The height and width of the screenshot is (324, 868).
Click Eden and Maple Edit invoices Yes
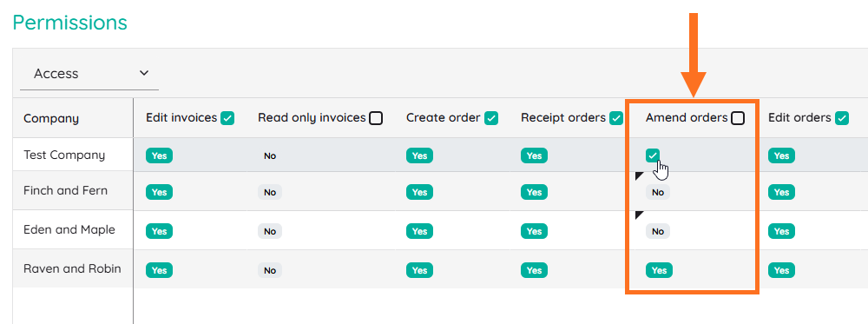tap(160, 231)
